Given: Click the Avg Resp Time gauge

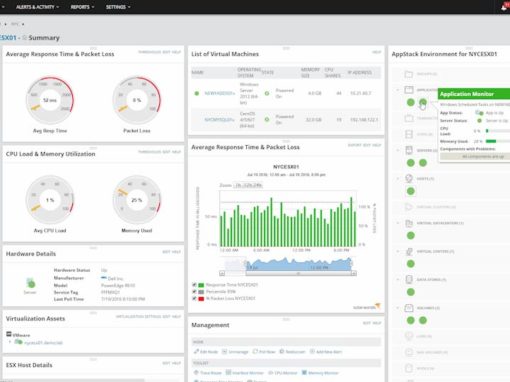Looking at the screenshot, I should (50, 100).
